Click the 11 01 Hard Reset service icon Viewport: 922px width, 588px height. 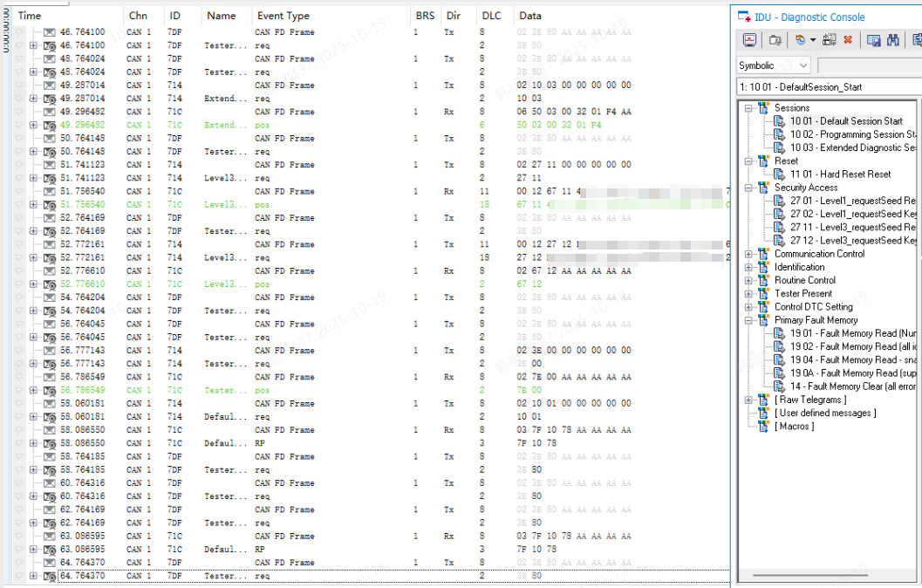pos(779,174)
